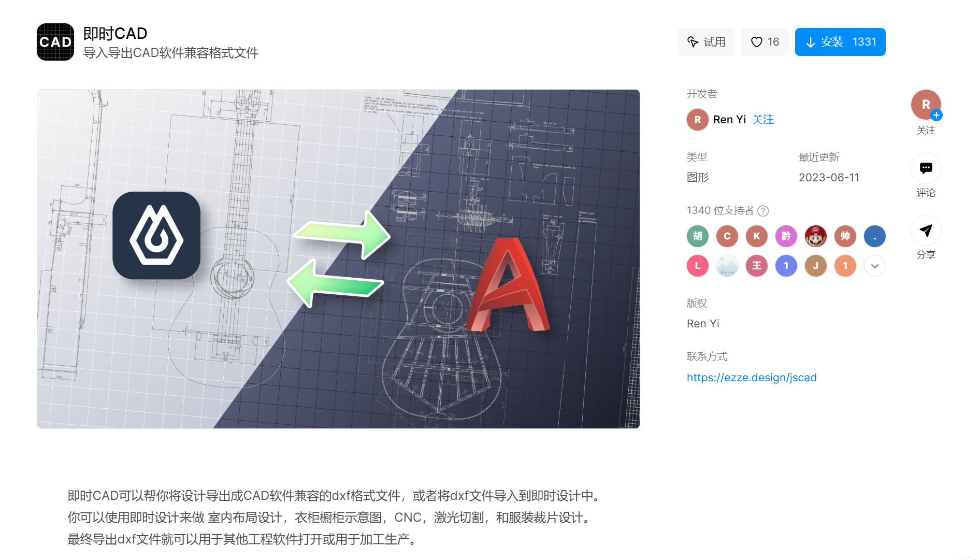980x560 pixels.
Task: Click the 帅 supporter avatar
Action: (x=845, y=236)
